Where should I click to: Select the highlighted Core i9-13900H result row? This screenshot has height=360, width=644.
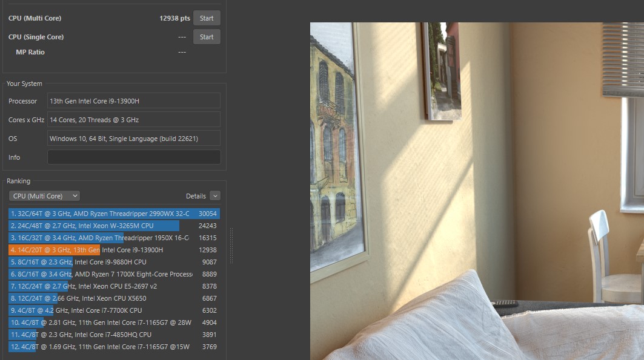click(114, 250)
